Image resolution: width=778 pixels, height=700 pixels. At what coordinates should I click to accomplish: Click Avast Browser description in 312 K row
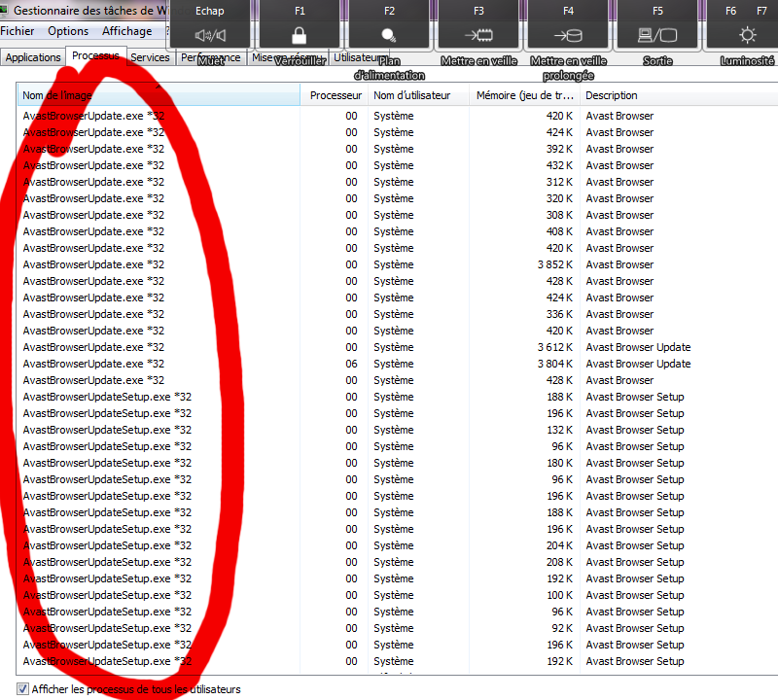[x=619, y=182]
